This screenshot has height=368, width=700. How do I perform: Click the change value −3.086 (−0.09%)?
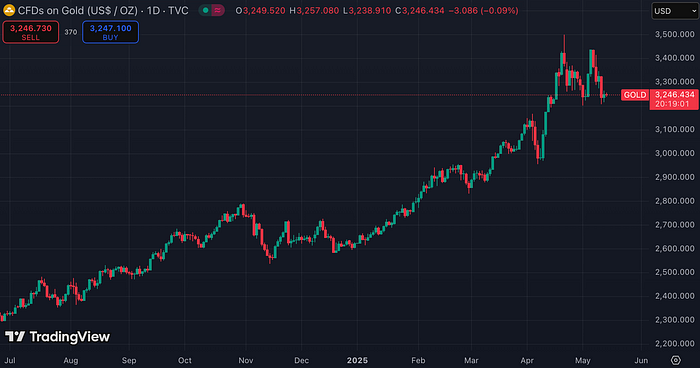(x=483, y=11)
